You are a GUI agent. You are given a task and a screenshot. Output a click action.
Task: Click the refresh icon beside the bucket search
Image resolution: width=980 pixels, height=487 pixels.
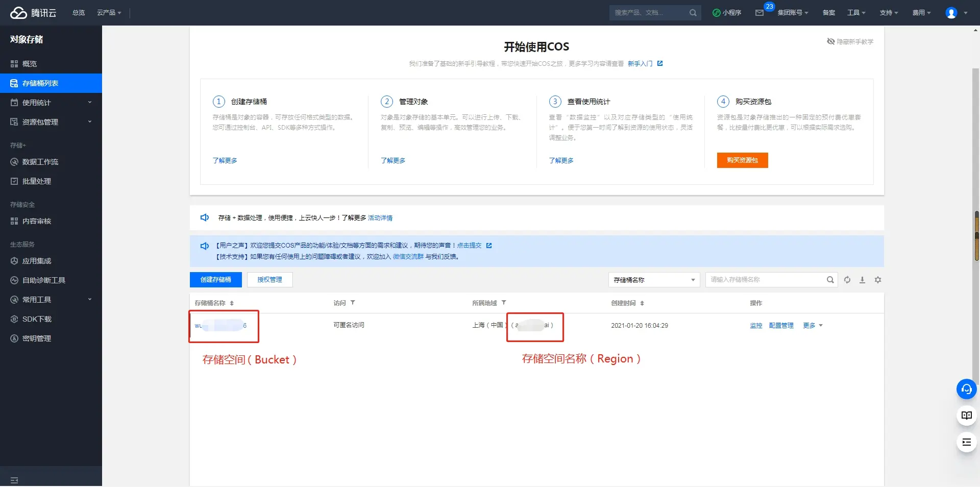pyautogui.click(x=847, y=280)
